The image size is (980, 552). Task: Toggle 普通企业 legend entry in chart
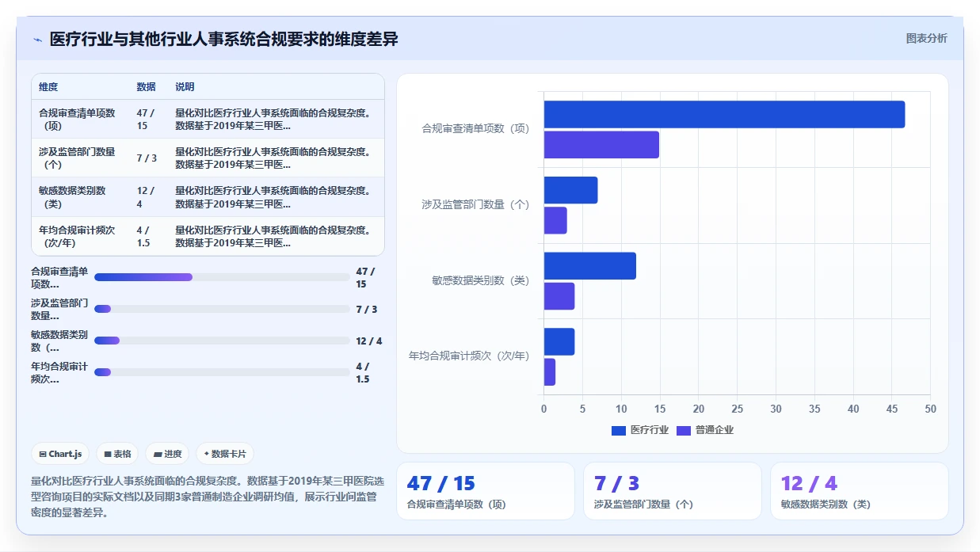click(705, 430)
